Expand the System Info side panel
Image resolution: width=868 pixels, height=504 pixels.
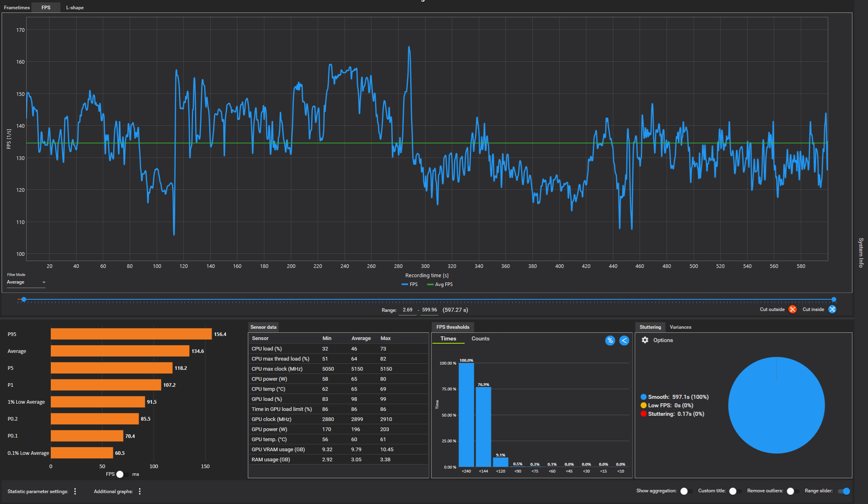[x=861, y=252]
